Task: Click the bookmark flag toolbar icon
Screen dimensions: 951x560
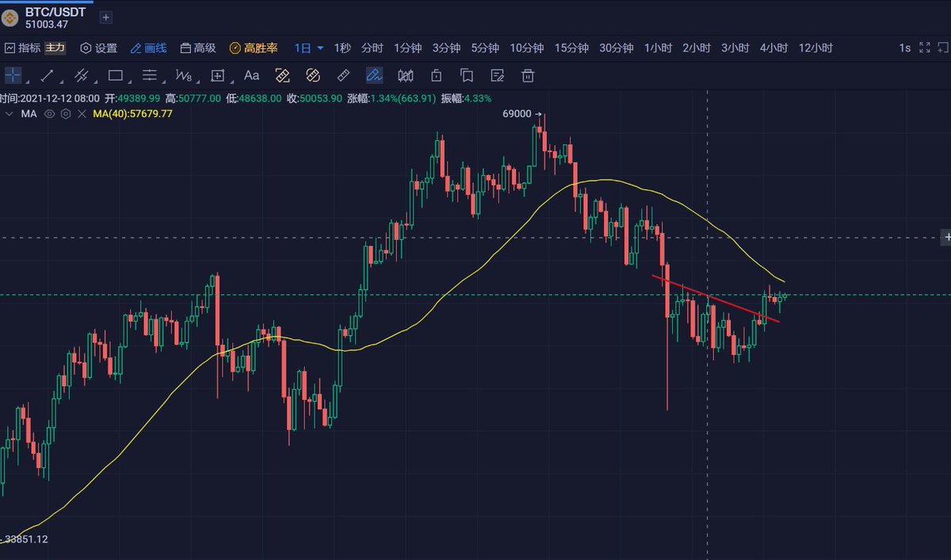Action: (467, 75)
